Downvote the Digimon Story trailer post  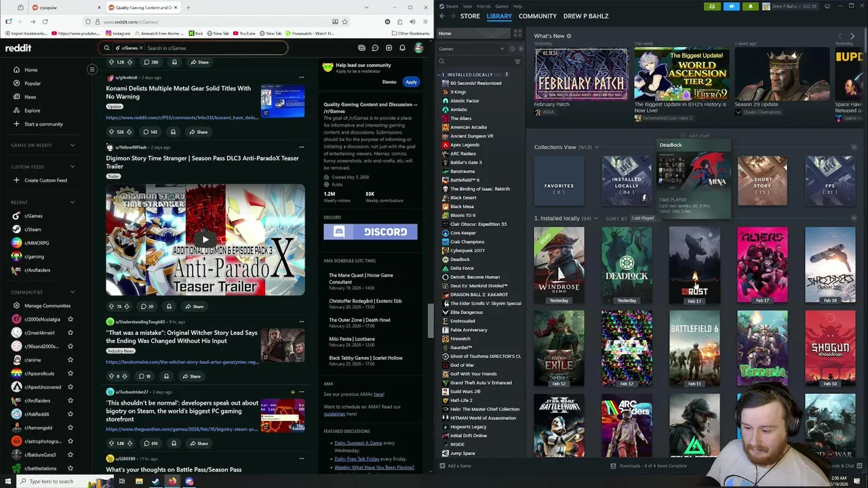[x=126, y=306]
